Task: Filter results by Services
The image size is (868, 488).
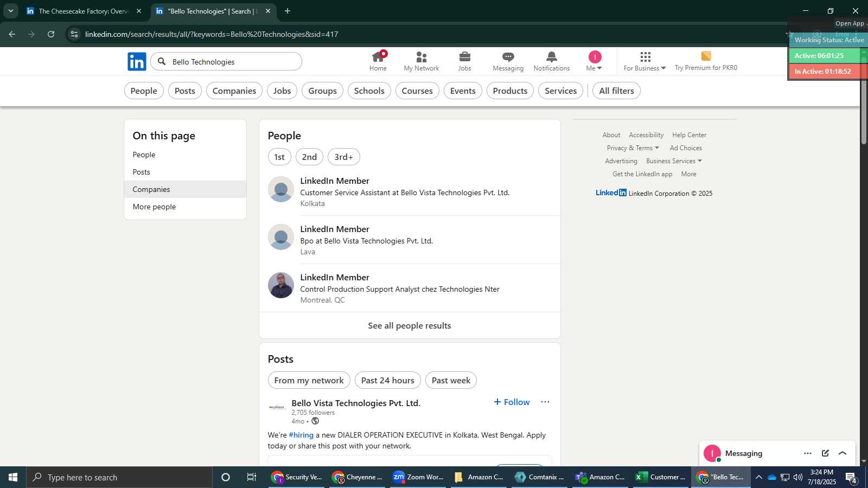Action: 561,91
